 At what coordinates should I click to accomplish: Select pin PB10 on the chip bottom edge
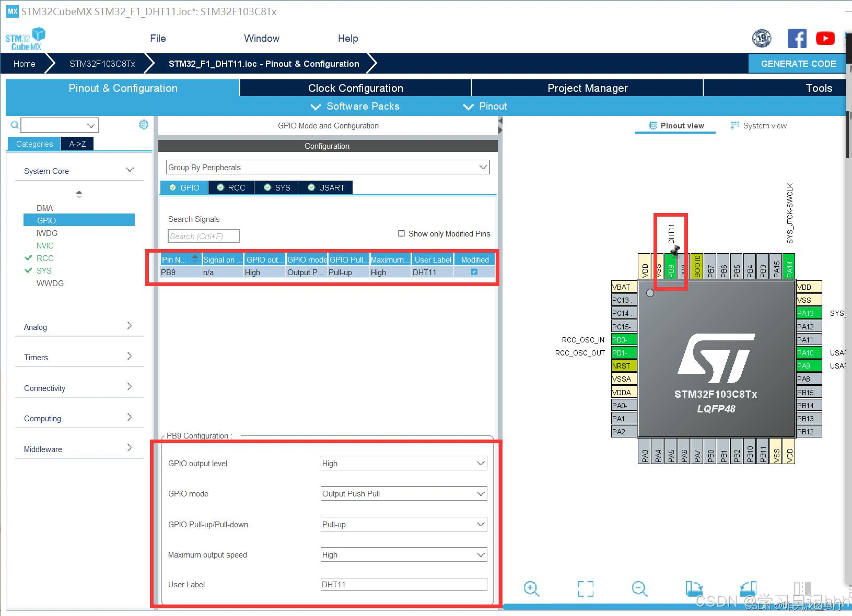pos(750,451)
